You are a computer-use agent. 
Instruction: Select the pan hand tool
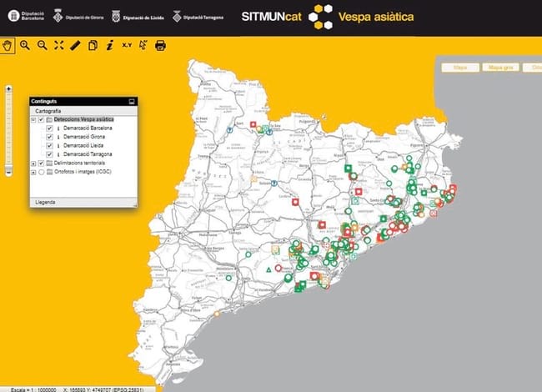pyautogui.click(x=8, y=45)
